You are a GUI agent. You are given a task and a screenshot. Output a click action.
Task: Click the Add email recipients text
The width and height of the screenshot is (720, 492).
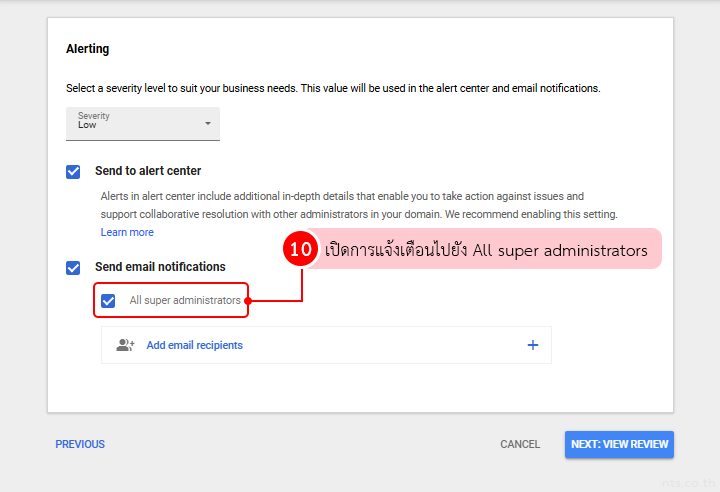(194, 345)
